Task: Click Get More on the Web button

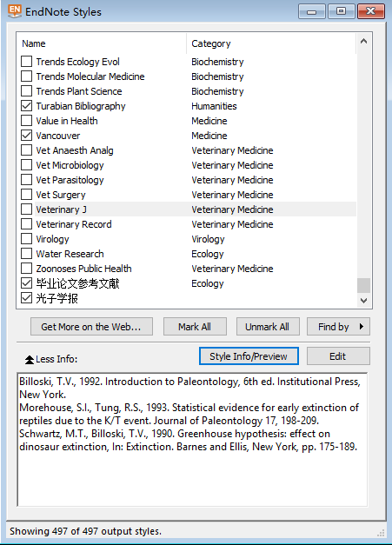Action: 91,326
